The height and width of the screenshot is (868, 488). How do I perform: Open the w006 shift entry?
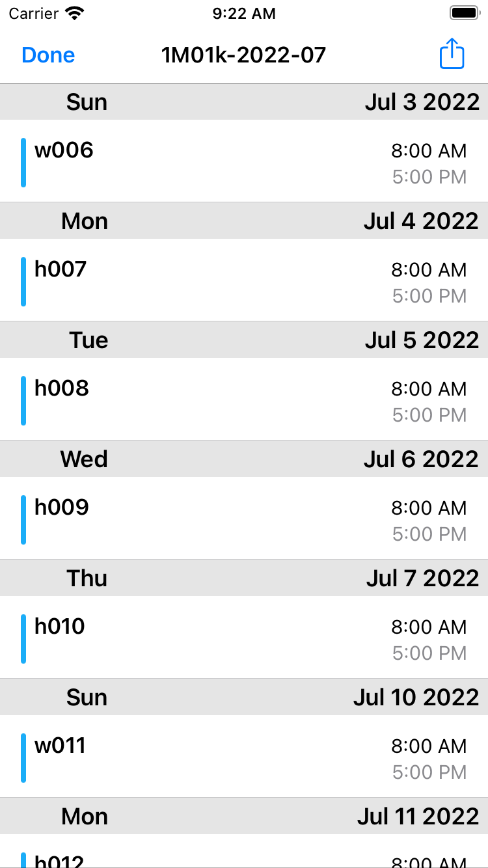point(244,162)
